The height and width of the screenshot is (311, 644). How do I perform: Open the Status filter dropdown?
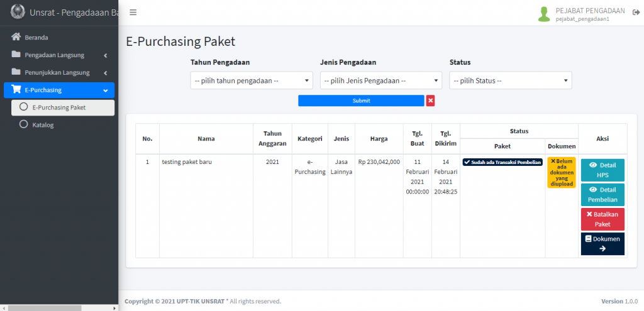tap(511, 80)
